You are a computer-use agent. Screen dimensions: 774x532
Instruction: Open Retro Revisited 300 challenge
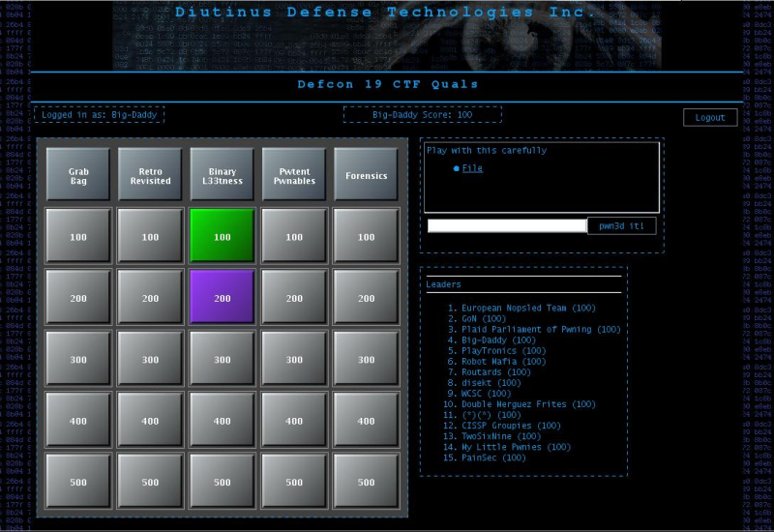(150, 359)
